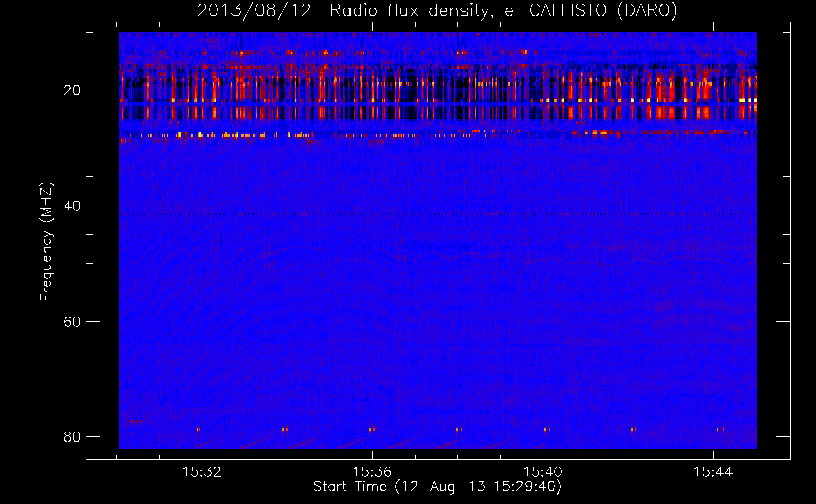This screenshot has height=504, width=816.
Task: Click the 'Frequency (MHZ)' y-axis label
Action: [x=46, y=242]
